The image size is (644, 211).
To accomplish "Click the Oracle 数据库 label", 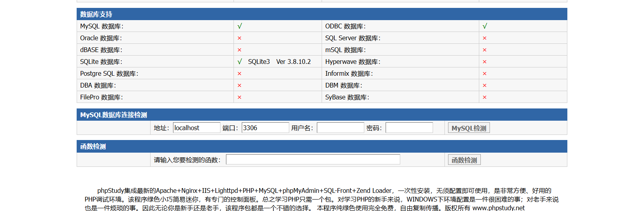I will (x=101, y=38).
